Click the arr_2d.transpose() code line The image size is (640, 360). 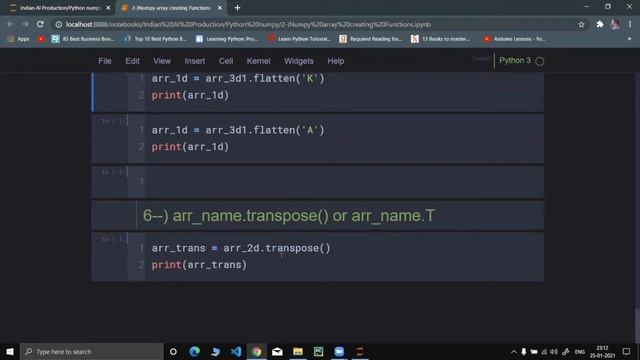(241, 248)
